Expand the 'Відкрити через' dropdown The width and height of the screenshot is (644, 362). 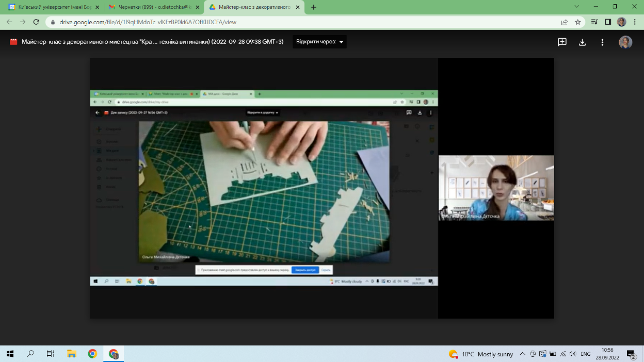(319, 42)
